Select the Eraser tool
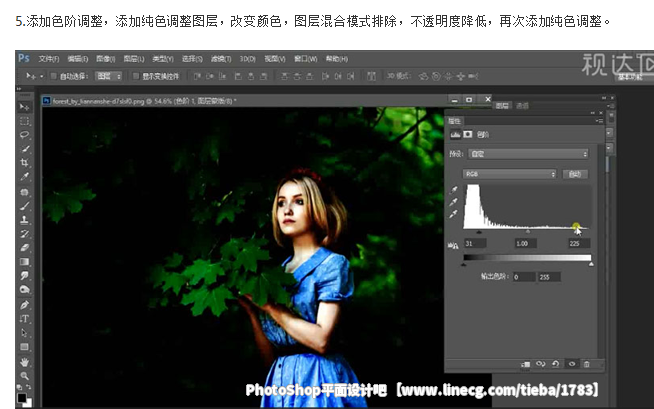 25,248
